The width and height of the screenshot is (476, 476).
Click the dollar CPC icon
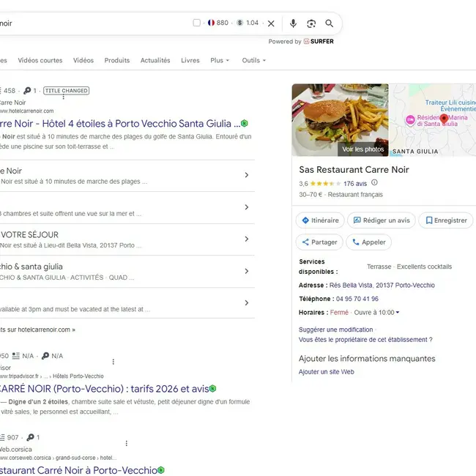[x=239, y=23]
